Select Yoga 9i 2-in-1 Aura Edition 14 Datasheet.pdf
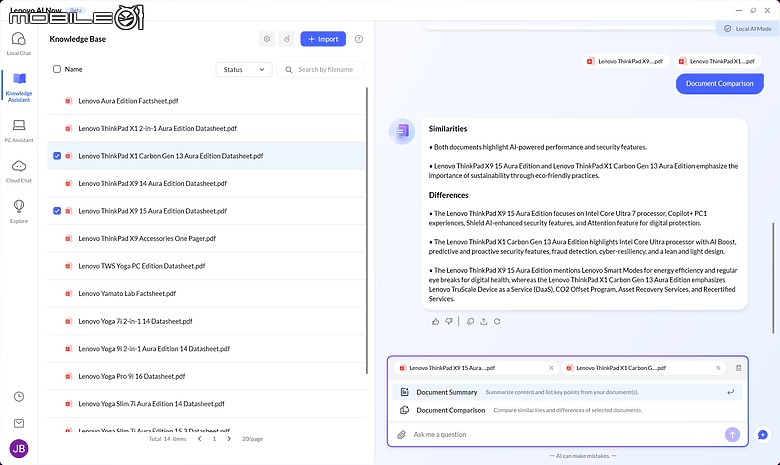Screen dimensions: 780x465 206,349
